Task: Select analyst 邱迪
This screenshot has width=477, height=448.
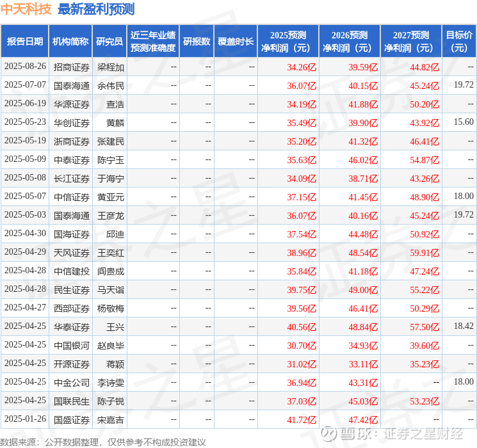Action: (x=115, y=234)
